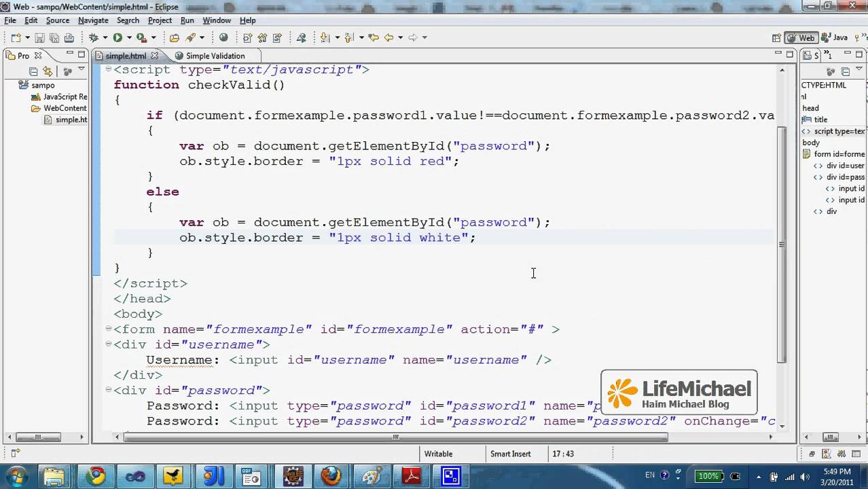Click the Open folder toolbar icon
Screen dimensions: 868x489
pyautogui.click(x=175, y=38)
